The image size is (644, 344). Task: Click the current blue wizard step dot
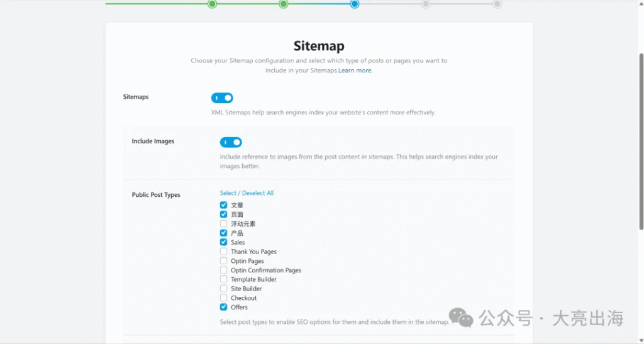pyautogui.click(x=355, y=4)
